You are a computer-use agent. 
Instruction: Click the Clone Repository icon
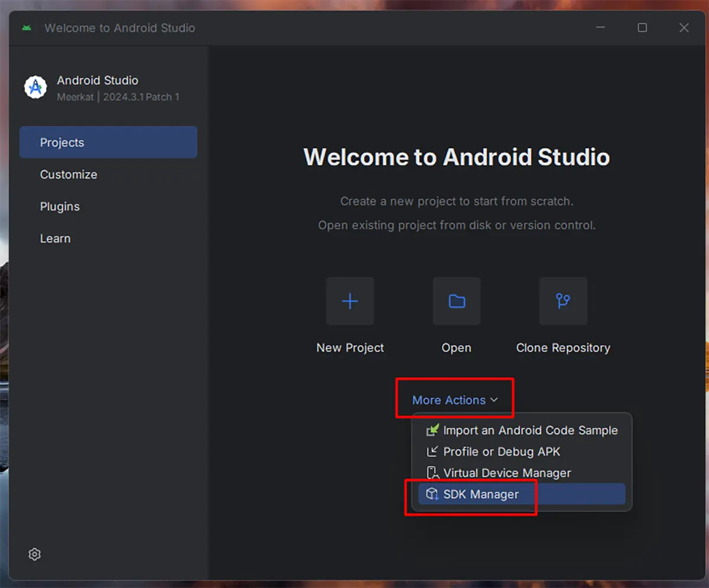click(562, 301)
